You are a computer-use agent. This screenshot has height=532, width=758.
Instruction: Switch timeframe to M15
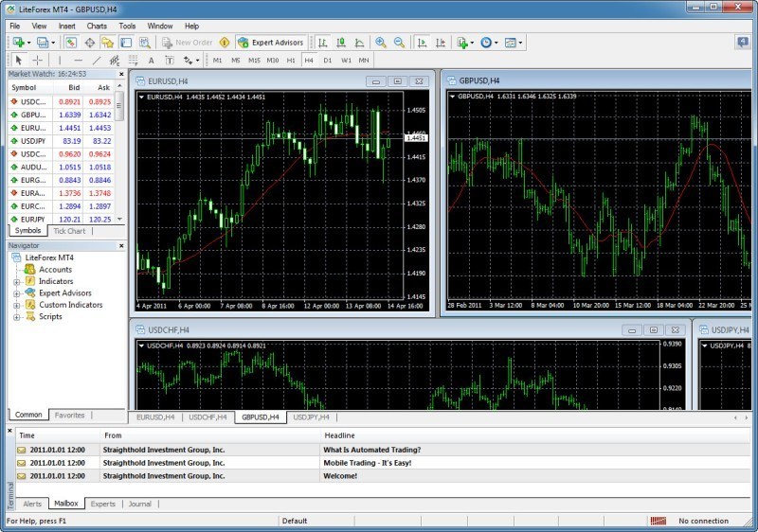click(254, 61)
